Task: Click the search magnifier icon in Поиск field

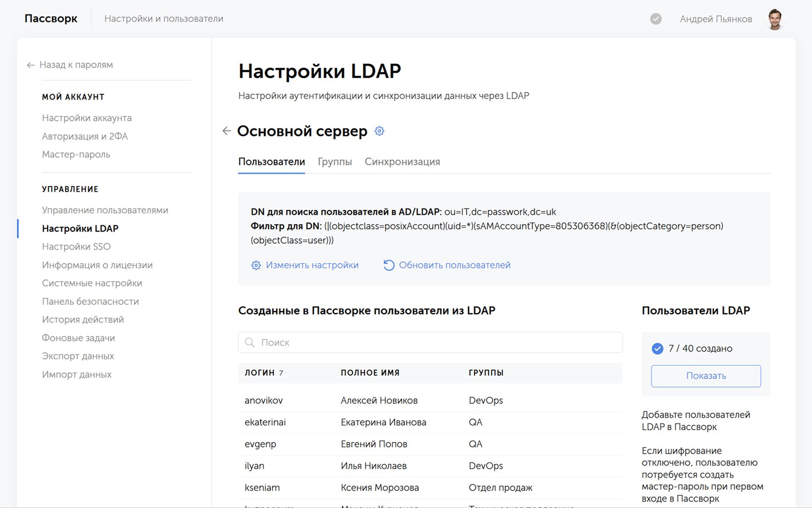Action: (250, 342)
